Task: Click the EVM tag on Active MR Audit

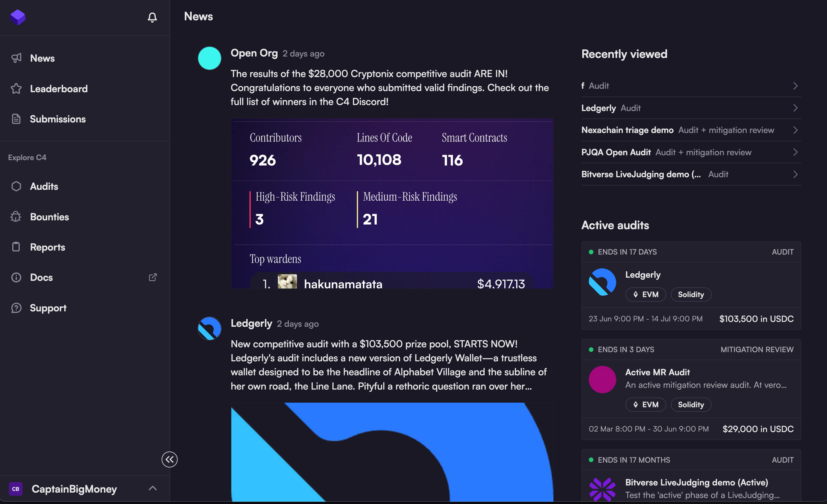Action: tap(645, 404)
